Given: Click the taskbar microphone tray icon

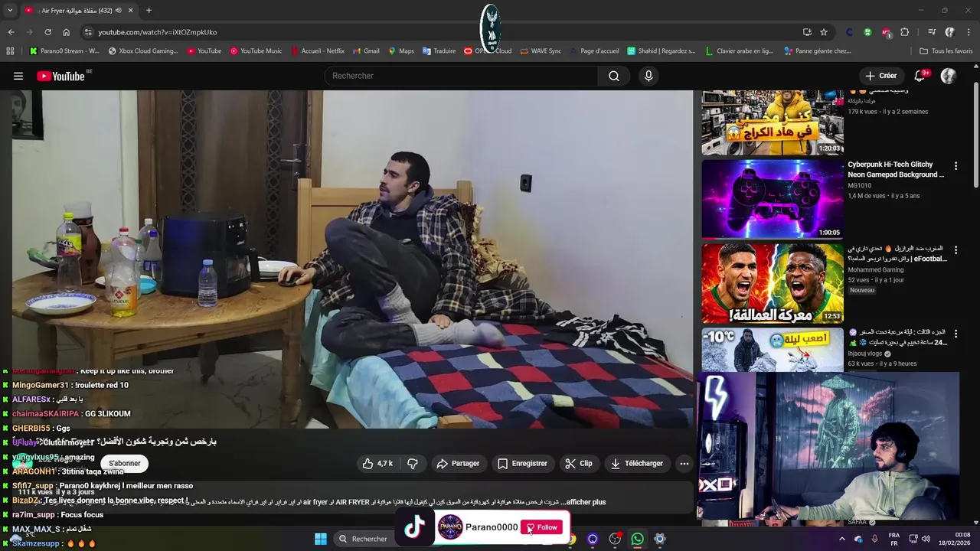Looking at the screenshot, I should pos(874,539).
